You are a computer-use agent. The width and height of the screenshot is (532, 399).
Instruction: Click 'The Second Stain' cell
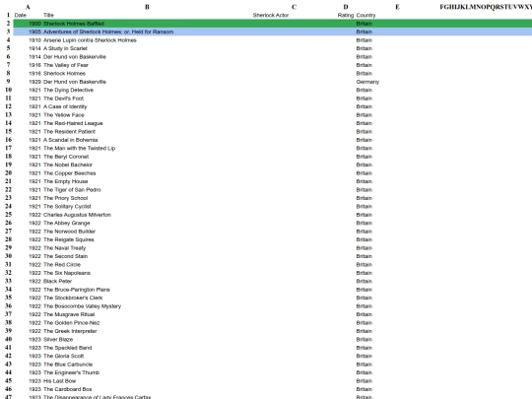click(65, 256)
